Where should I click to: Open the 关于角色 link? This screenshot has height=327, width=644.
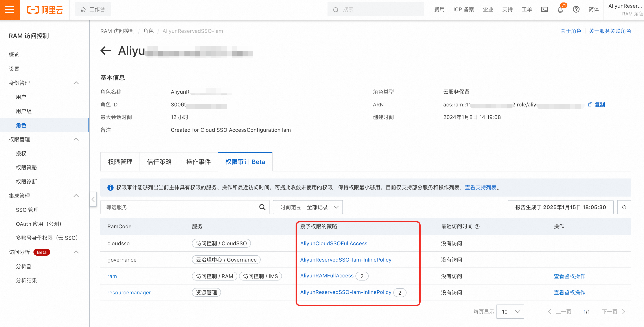point(571,31)
